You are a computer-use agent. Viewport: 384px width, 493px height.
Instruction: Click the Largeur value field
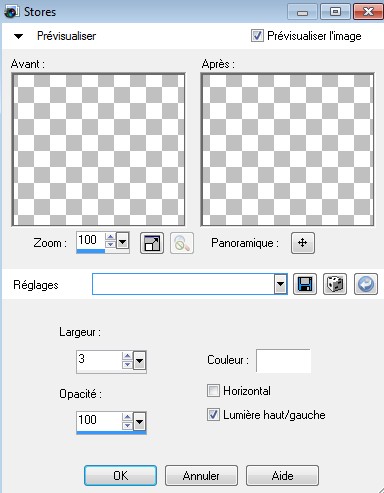[x=99, y=360]
